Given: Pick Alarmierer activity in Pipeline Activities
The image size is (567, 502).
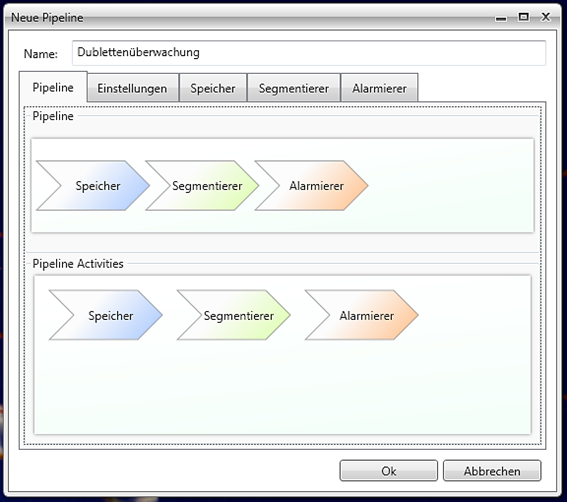Looking at the screenshot, I should tap(362, 315).
